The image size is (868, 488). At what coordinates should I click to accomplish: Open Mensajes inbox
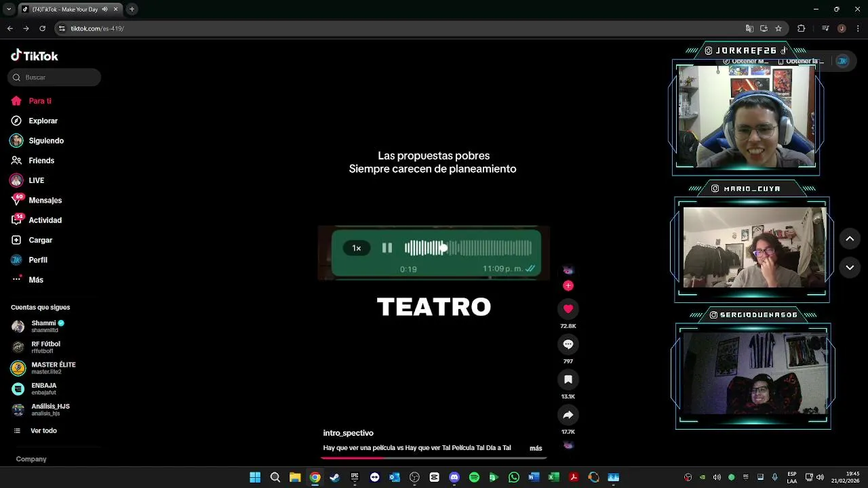[x=36, y=201]
